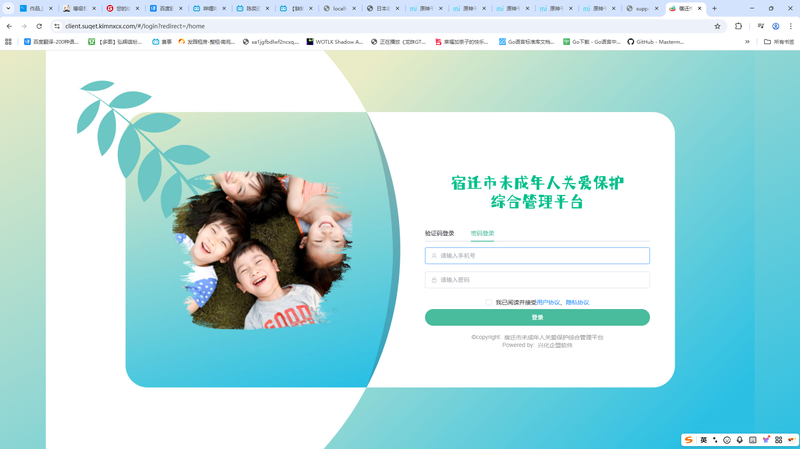Image resolution: width=800 pixels, height=449 pixels.
Task: Click the lock icon in password field
Action: [434, 280]
